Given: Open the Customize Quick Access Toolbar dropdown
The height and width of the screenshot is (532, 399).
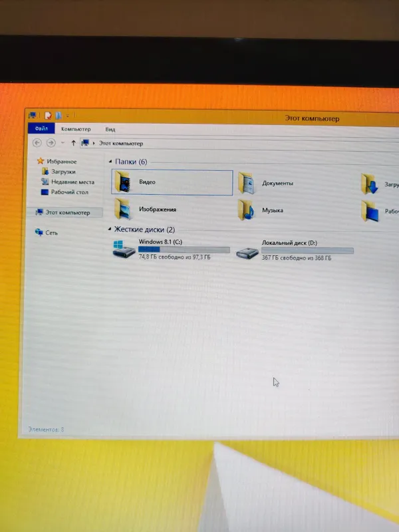Looking at the screenshot, I should (68, 116).
